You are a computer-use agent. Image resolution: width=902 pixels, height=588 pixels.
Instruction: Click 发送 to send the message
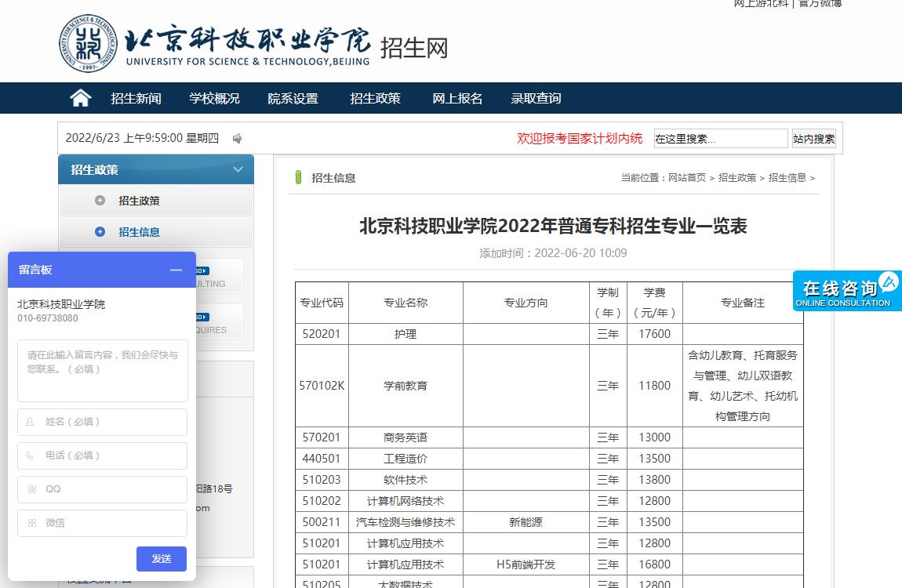(x=162, y=559)
